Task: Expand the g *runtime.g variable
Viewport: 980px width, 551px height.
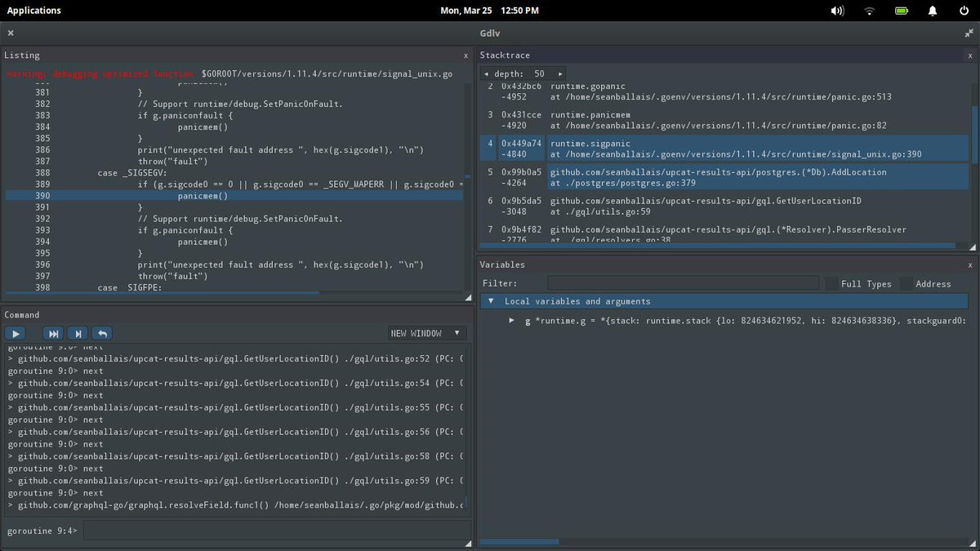Action: pos(511,321)
